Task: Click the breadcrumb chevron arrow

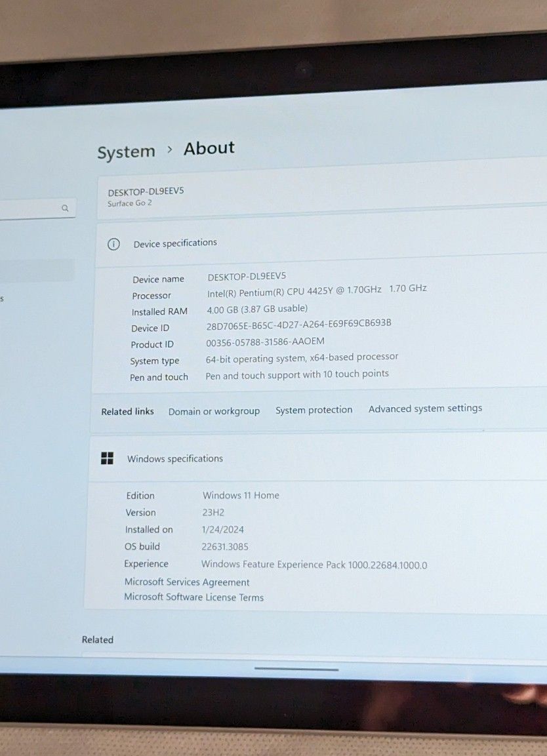Action: point(169,149)
